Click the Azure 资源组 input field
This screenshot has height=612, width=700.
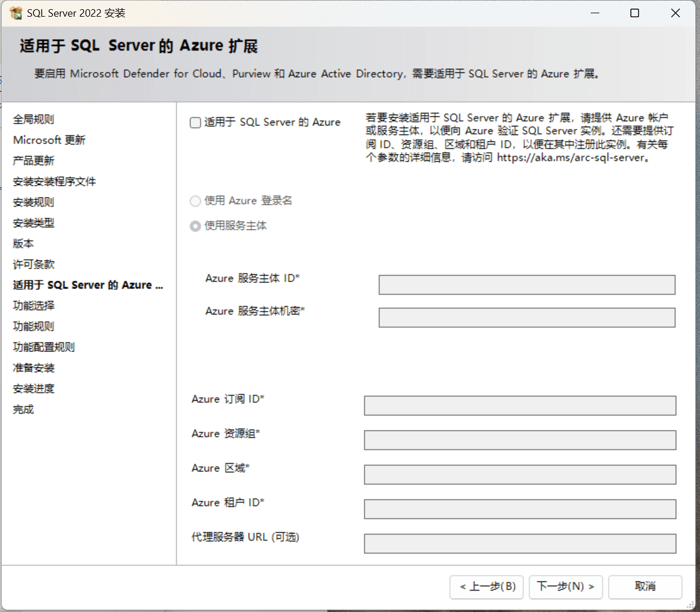(520, 440)
